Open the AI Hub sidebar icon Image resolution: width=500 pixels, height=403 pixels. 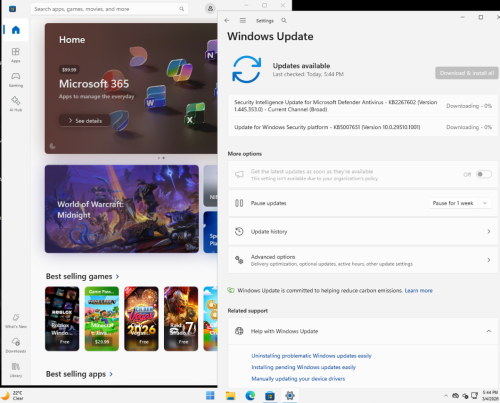point(16,104)
